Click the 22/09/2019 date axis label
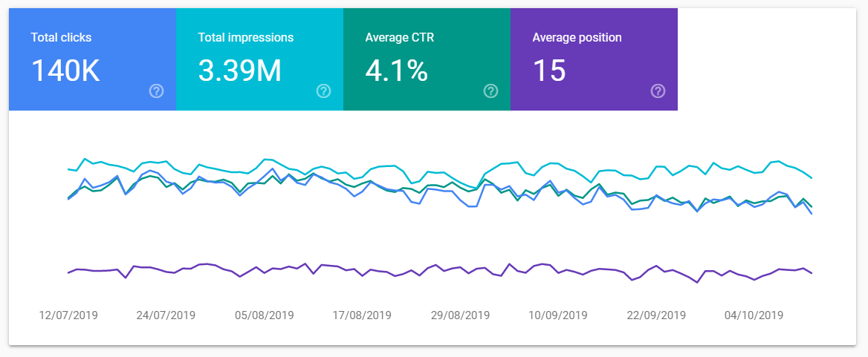This screenshot has height=357, width=868. pos(656,315)
